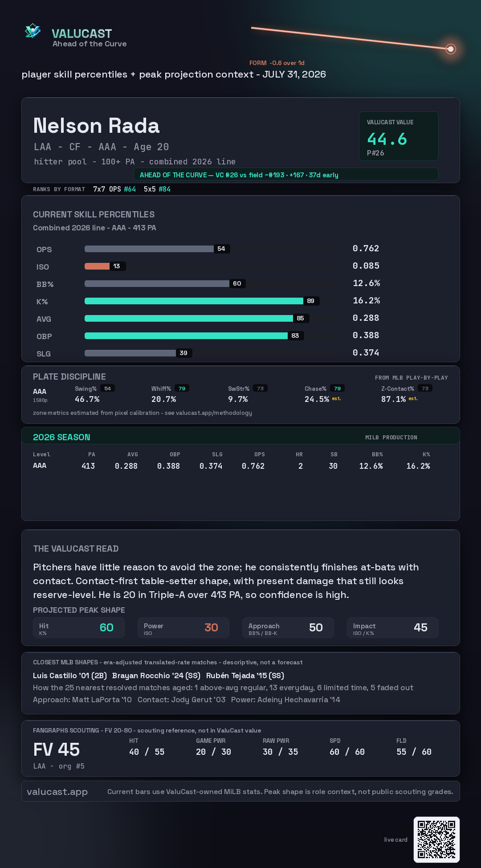Click the Swing% 54 percentile badge

pos(107,389)
